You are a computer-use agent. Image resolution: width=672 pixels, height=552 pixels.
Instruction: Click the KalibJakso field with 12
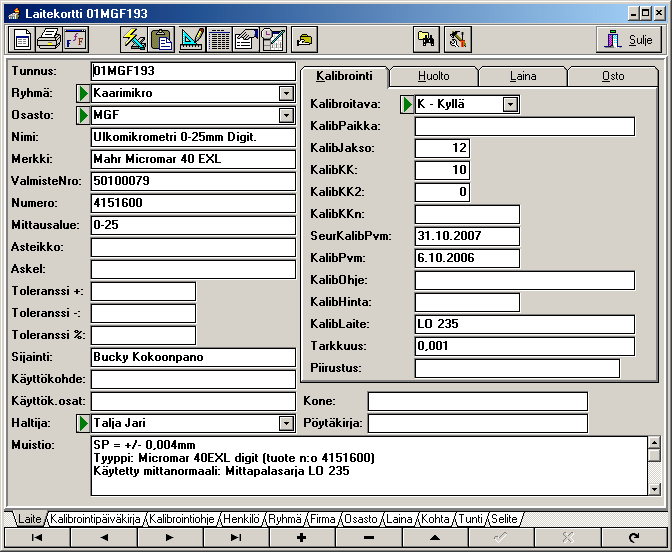(442, 148)
